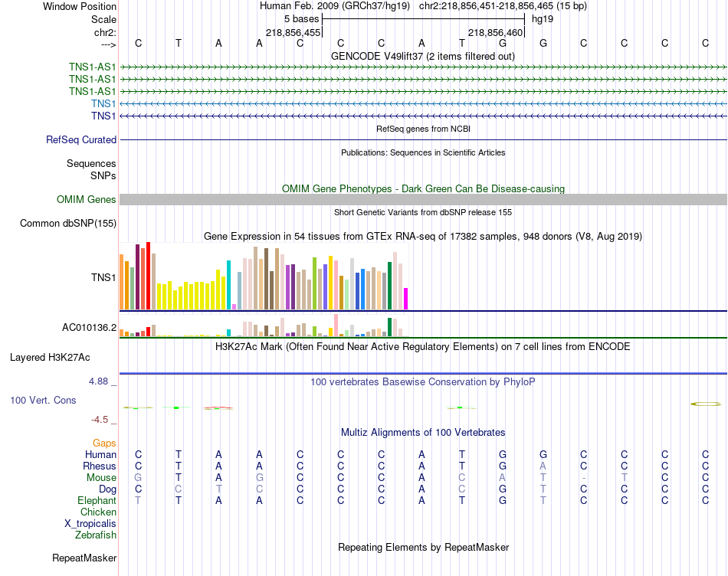728x576 pixels.
Task: Select the Chicken alignment row label
Action: coord(98,512)
